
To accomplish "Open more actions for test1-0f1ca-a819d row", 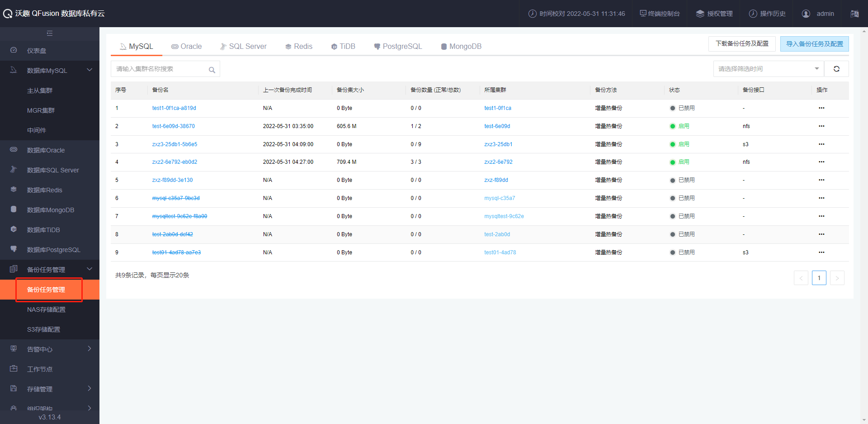I will tap(821, 108).
